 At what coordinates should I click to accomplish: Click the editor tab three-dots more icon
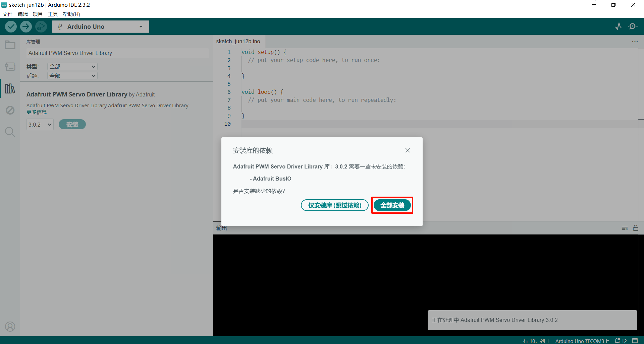coord(635,42)
